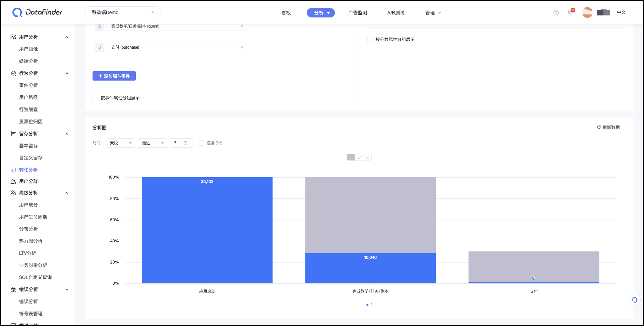The width and height of the screenshot is (644, 326).
Task: Open the 移动端Demo app selector
Action: pos(123,12)
